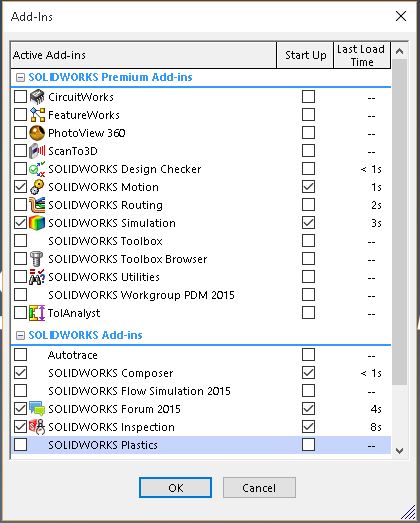
Task: Enable SOLIDWORKS Toolbox Start Up checkbox
Action: pos(308,241)
